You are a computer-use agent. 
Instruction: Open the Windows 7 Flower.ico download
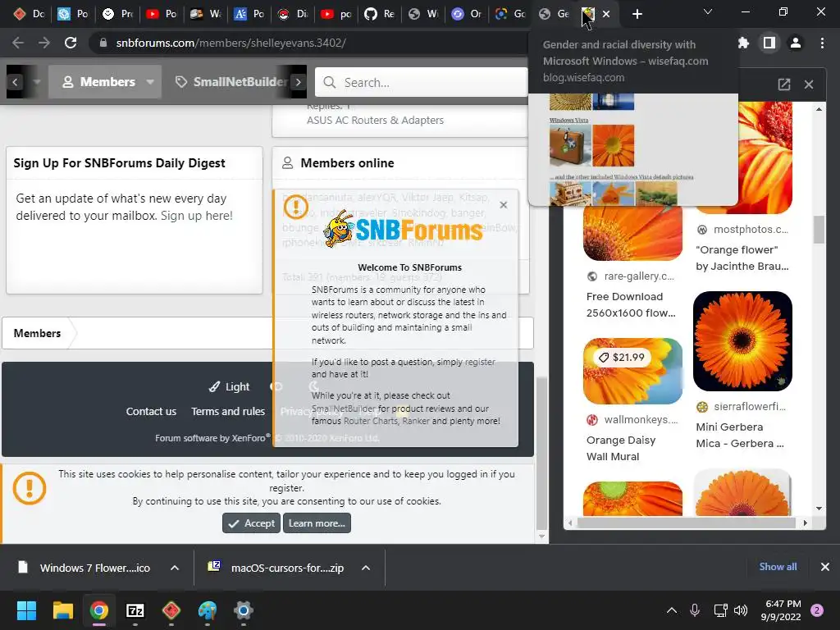[84, 568]
